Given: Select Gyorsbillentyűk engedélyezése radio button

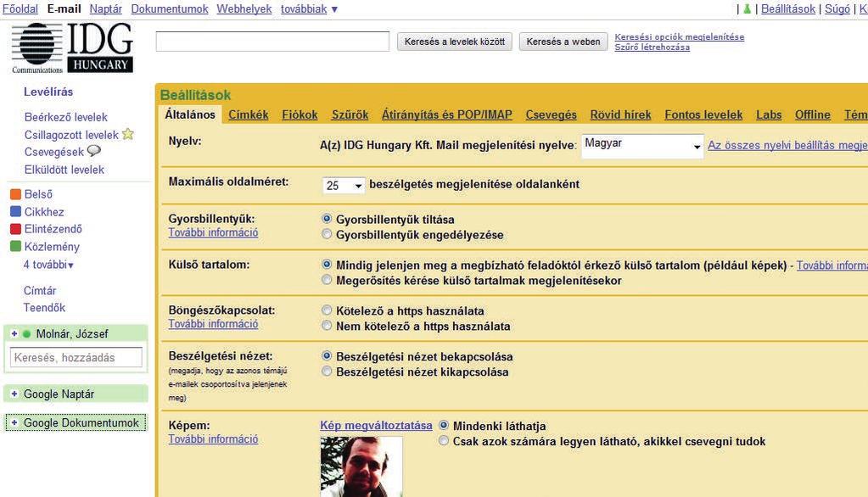Looking at the screenshot, I should coord(327,234).
